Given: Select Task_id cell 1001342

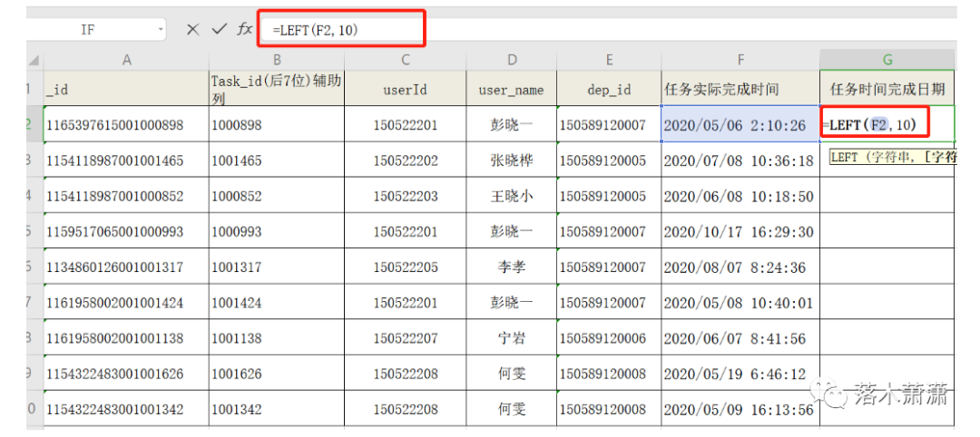Looking at the screenshot, I should pyautogui.click(x=277, y=410).
